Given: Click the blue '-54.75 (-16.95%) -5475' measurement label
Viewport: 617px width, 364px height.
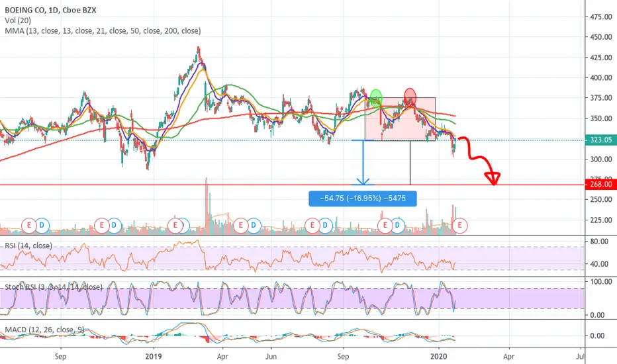Looking at the screenshot, I should pos(363,199).
